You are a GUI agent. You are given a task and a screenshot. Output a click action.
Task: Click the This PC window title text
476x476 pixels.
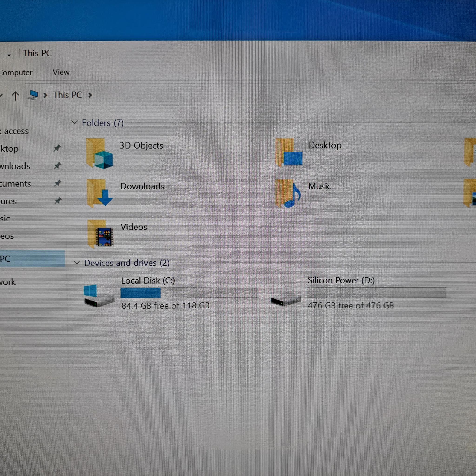tap(37, 53)
